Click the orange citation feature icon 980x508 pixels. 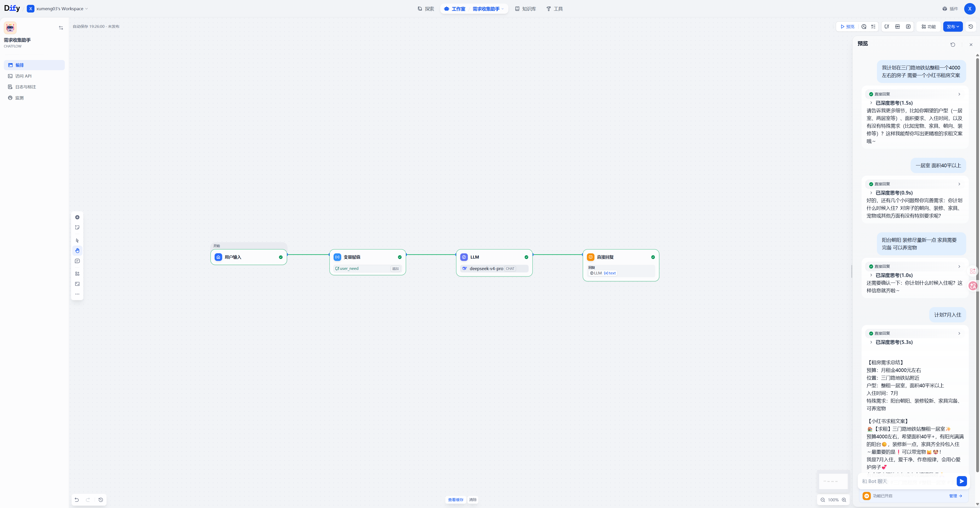pyautogui.click(x=867, y=496)
